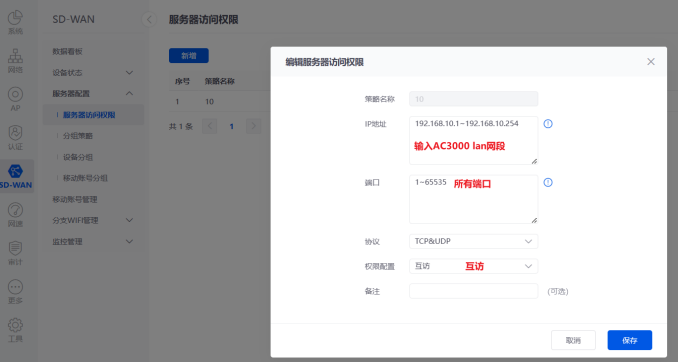This screenshot has width=678, height=362.
Task: Select page number 1 in pagination
Action: pyautogui.click(x=232, y=126)
